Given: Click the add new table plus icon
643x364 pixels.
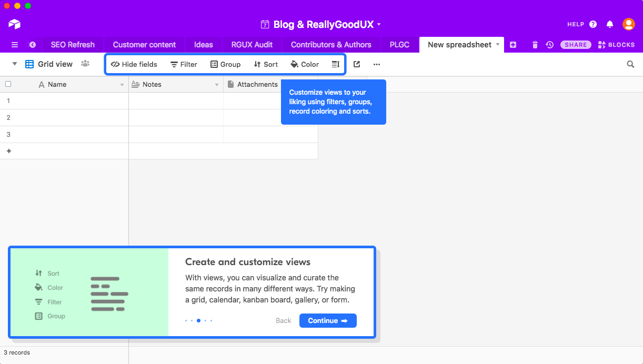Looking at the screenshot, I should (513, 45).
